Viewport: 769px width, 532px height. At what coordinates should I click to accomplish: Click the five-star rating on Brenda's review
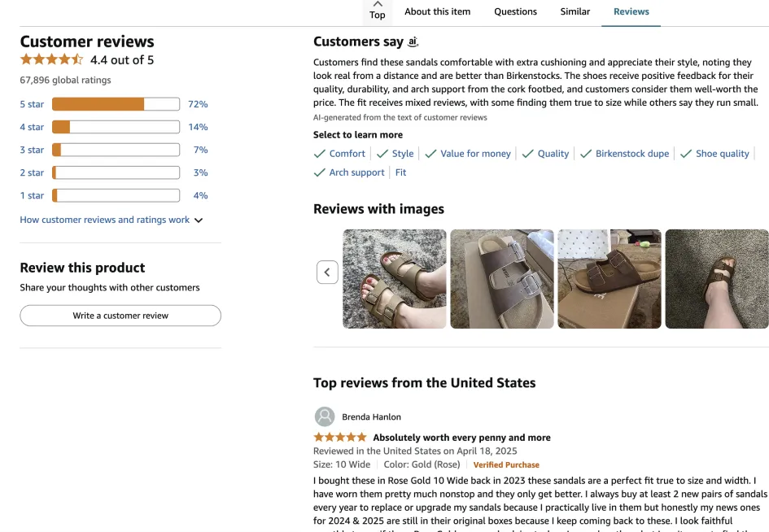click(340, 438)
